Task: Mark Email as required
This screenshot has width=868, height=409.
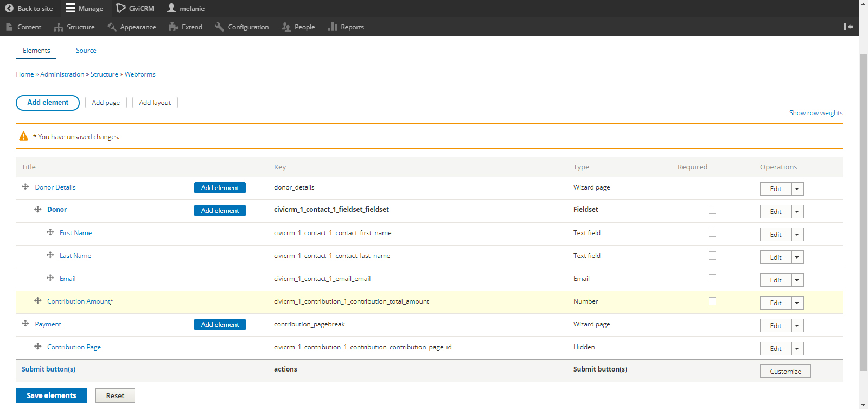Action: tap(712, 278)
